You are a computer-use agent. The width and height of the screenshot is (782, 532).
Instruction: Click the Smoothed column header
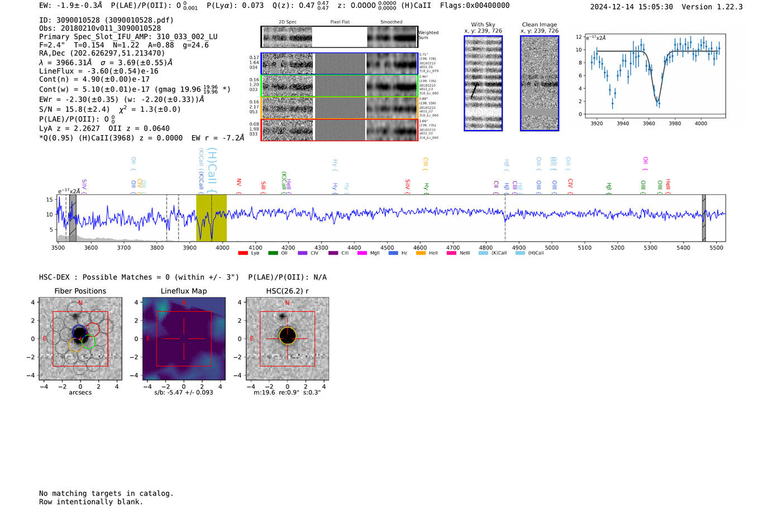click(x=392, y=22)
